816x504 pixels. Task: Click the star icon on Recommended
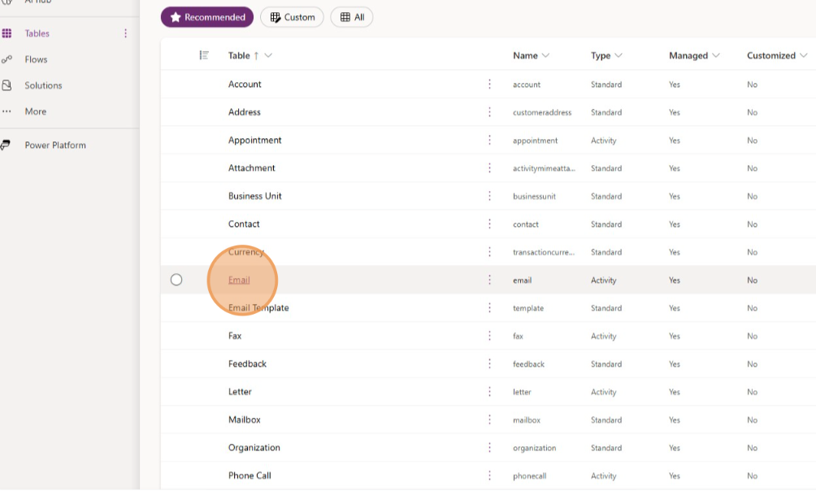pos(176,17)
